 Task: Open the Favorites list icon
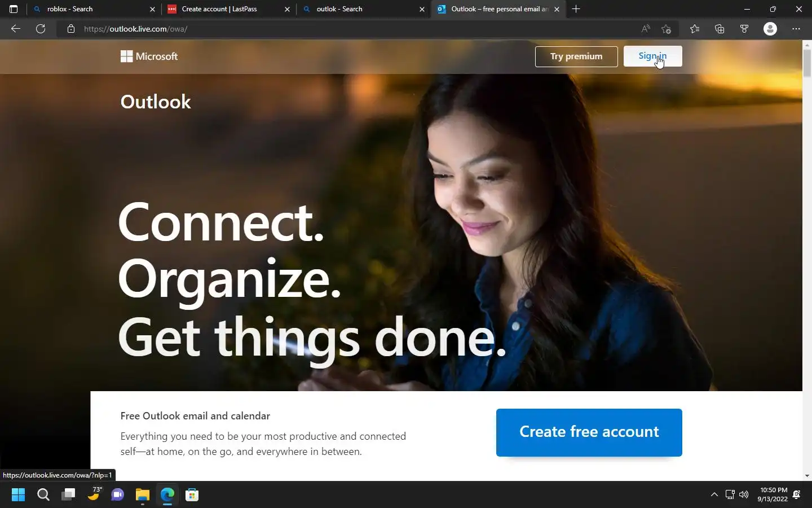pyautogui.click(x=695, y=29)
